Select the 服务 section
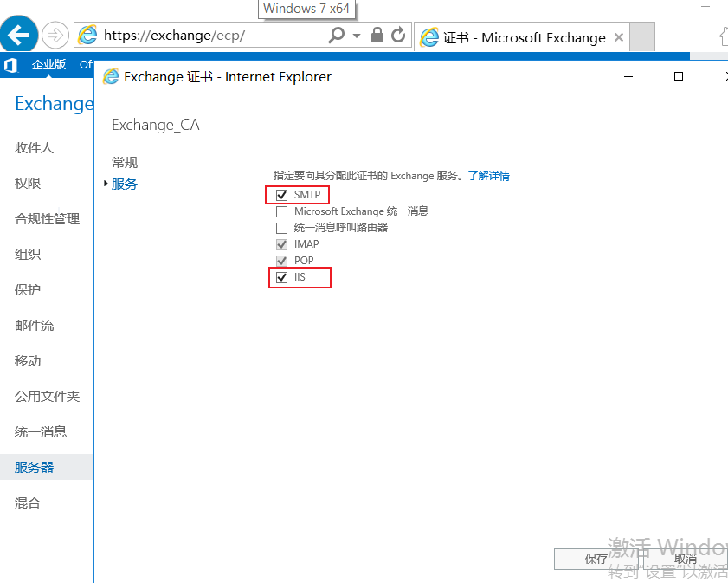728x583 pixels. coord(125,185)
